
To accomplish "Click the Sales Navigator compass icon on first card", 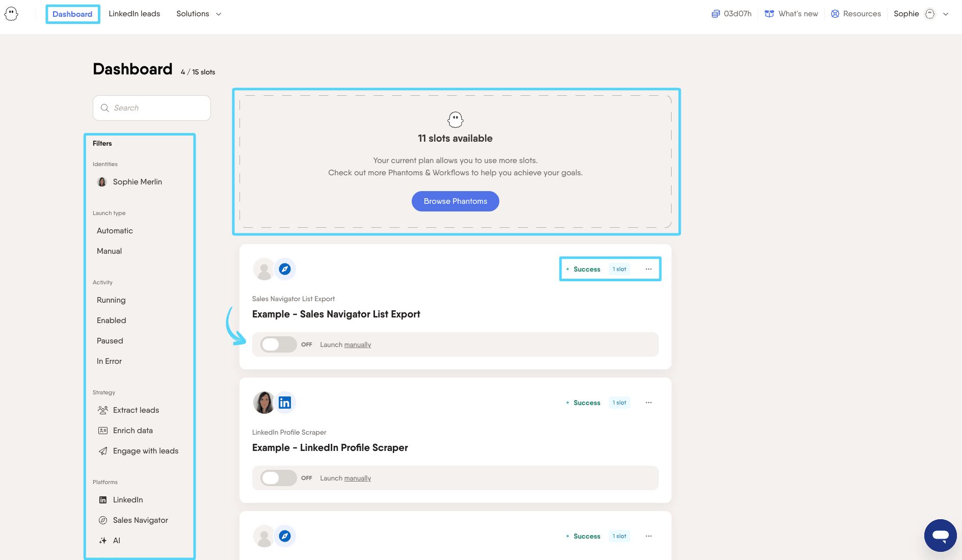I will pos(285,269).
